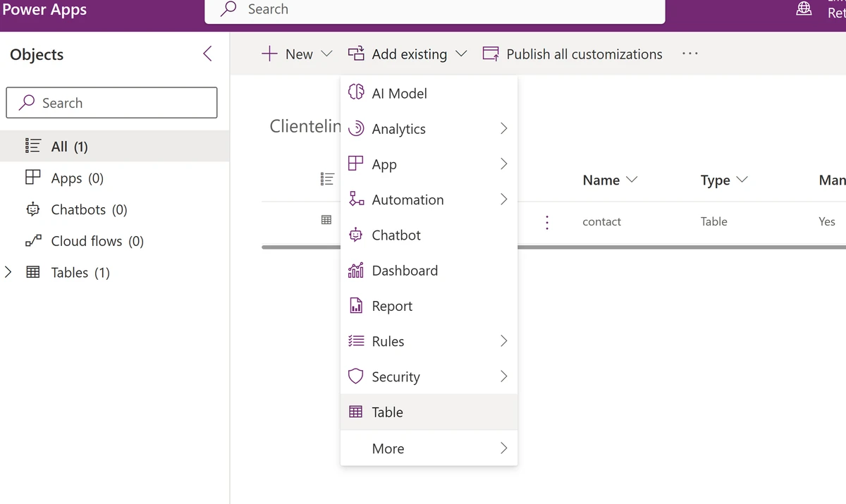Click the Dashboard chart icon

pyautogui.click(x=357, y=271)
